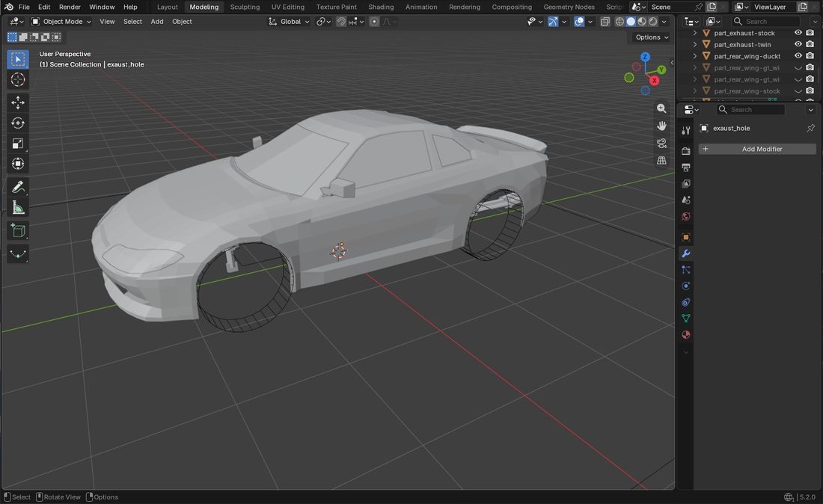This screenshot has height=504, width=823.
Task: Open the overlays settings dropdown arrow
Action: (x=590, y=22)
